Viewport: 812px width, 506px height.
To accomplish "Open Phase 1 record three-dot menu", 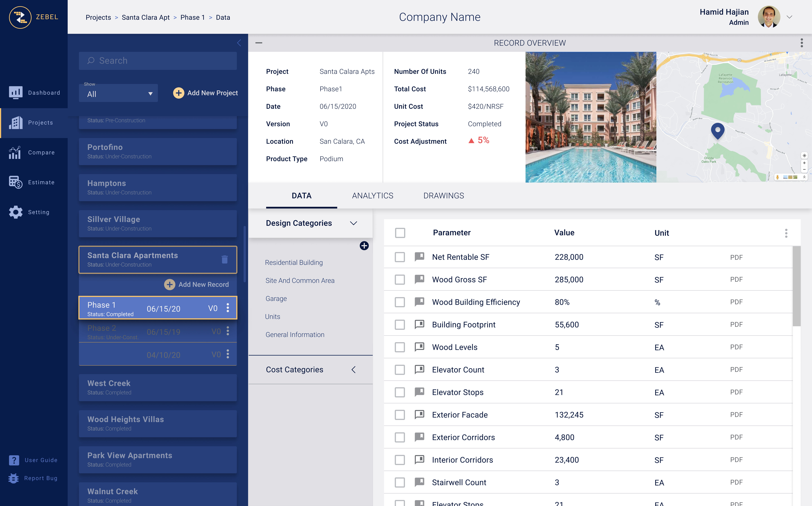I will 228,308.
